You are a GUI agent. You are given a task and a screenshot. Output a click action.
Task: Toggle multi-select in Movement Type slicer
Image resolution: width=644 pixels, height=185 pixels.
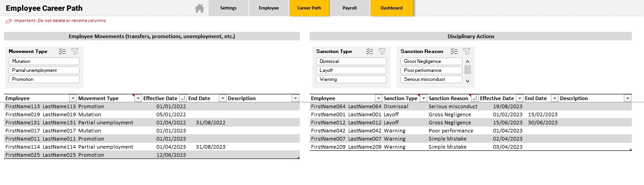click(62, 52)
